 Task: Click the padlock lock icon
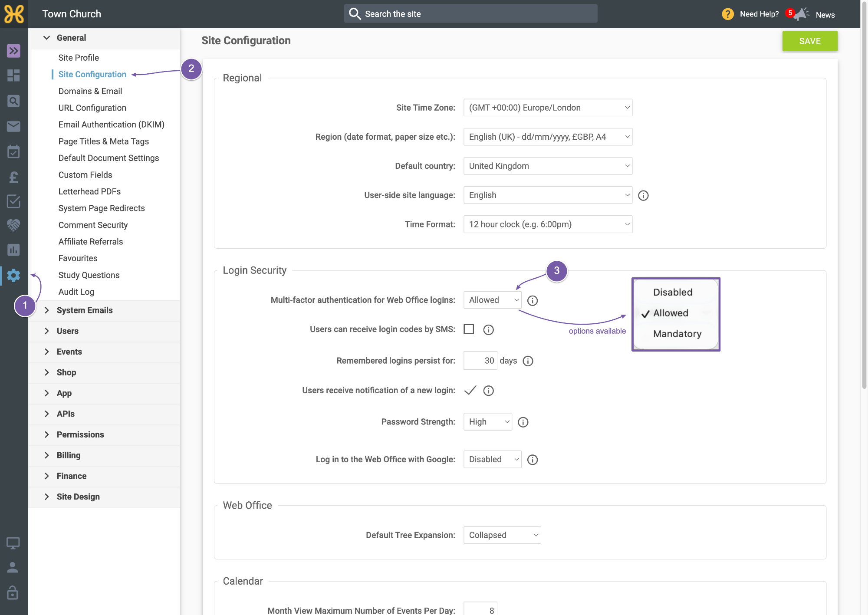(x=13, y=592)
